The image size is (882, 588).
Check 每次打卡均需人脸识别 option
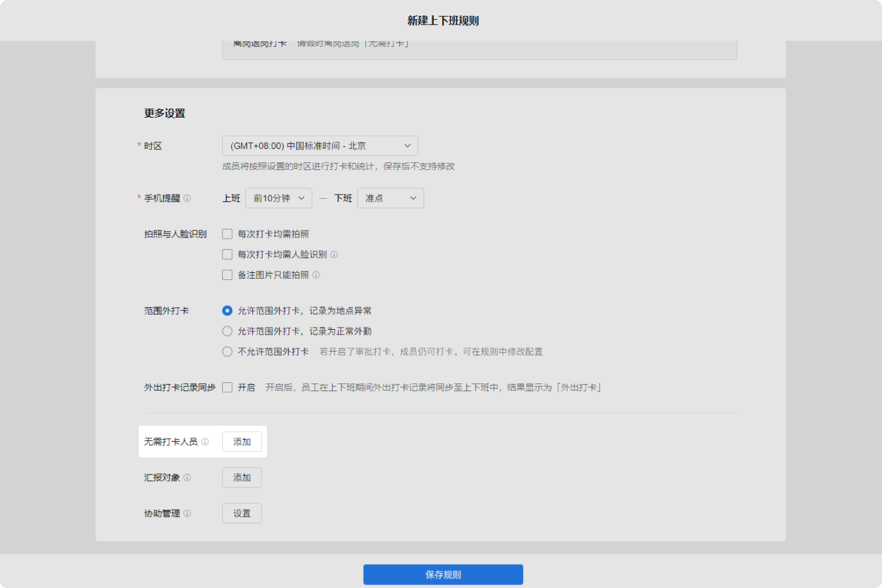pyautogui.click(x=228, y=255)
